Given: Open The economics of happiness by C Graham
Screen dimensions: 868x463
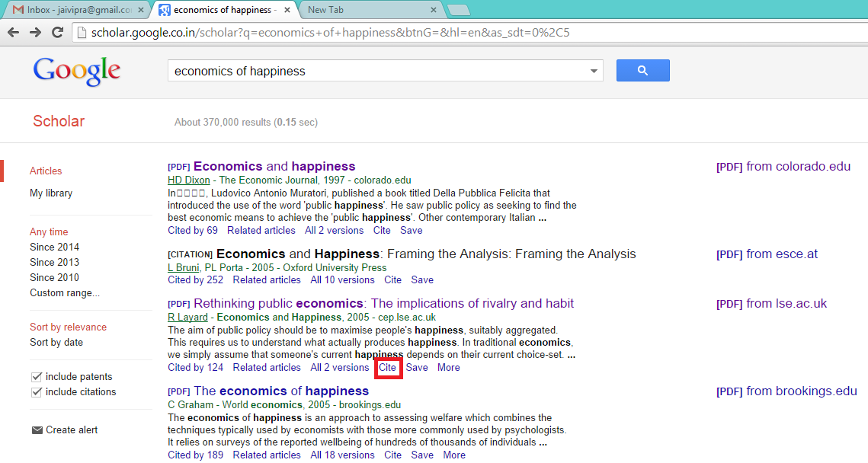Looking at the screenshot, I should 281,391.
